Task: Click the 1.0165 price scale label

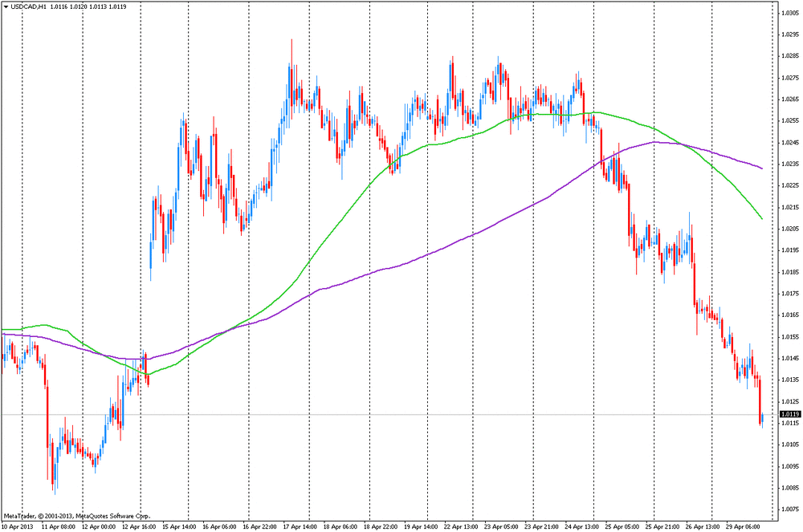Action: click(791, 315)
